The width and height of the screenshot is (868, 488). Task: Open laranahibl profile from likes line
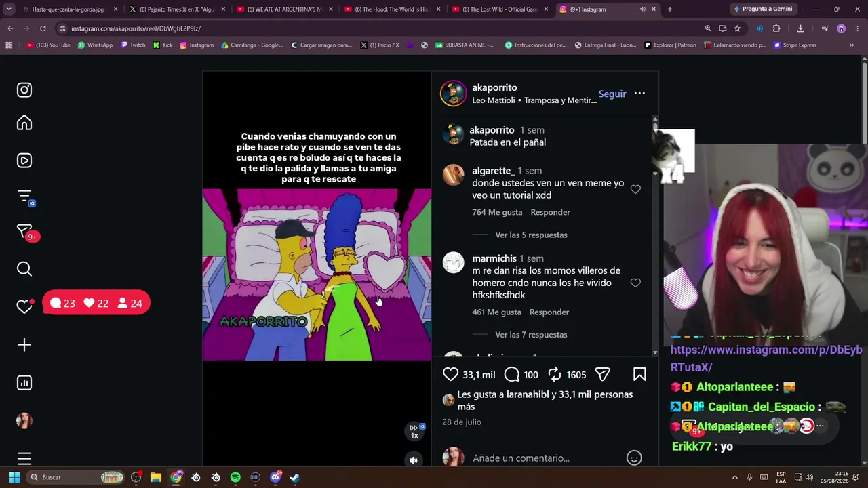(x=528, y=394)
